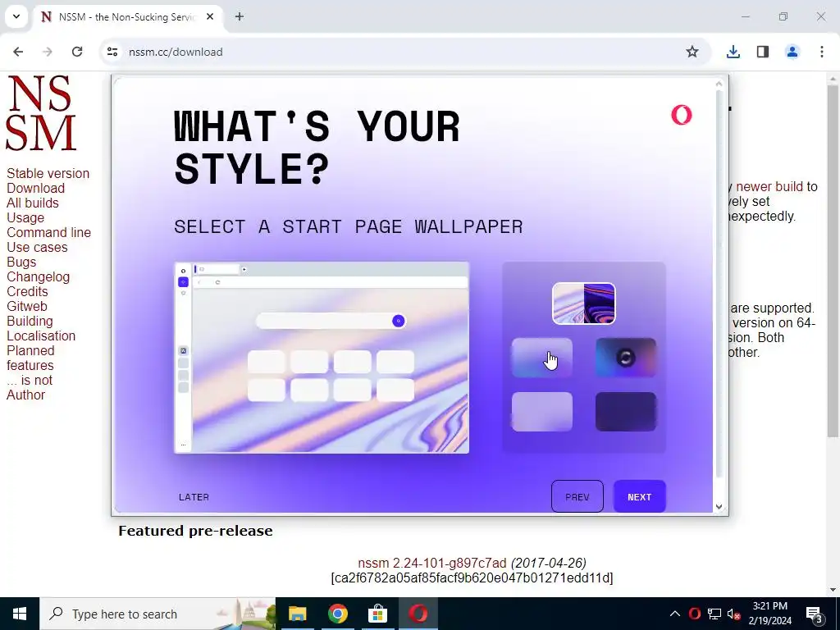Open the Download sidebar link

tap(35, 188)
